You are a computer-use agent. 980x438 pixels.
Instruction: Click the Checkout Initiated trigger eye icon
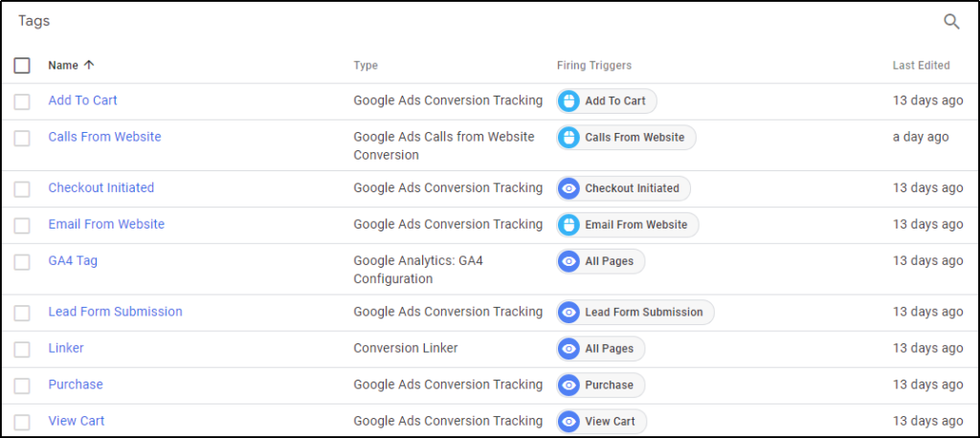point(568,188)
